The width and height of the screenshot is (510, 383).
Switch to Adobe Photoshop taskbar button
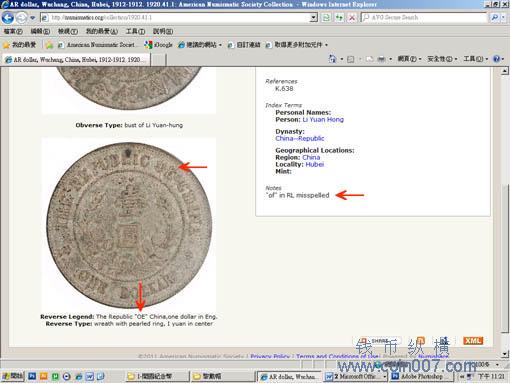(x=422, y=376)
